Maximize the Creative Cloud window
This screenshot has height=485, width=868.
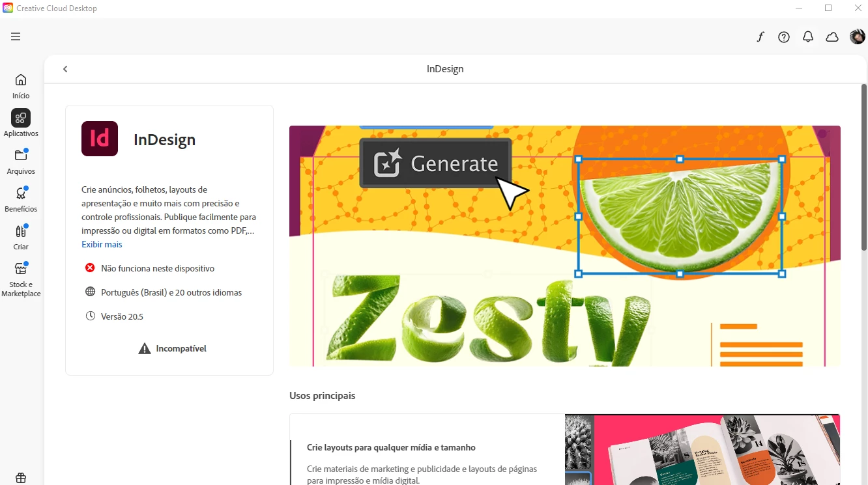828,8
